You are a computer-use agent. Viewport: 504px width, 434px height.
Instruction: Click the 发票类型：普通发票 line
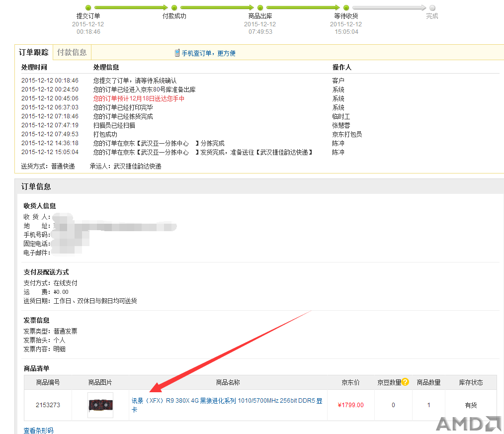[x=51, y=332]
